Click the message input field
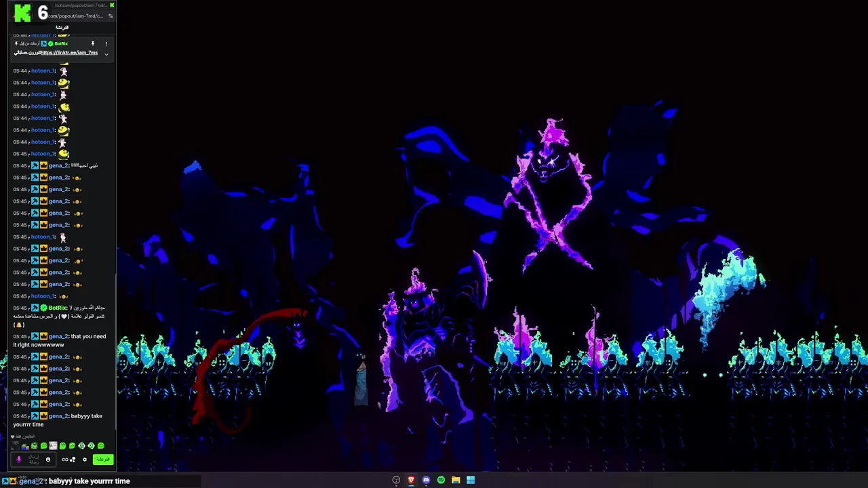This screenshot has height=488, width=868. tap(33, 460)
